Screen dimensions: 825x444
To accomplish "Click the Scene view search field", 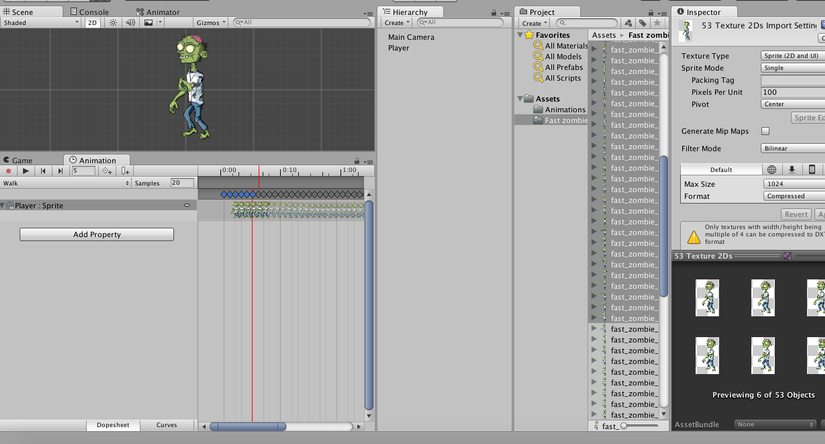I will tap(301, 23).
